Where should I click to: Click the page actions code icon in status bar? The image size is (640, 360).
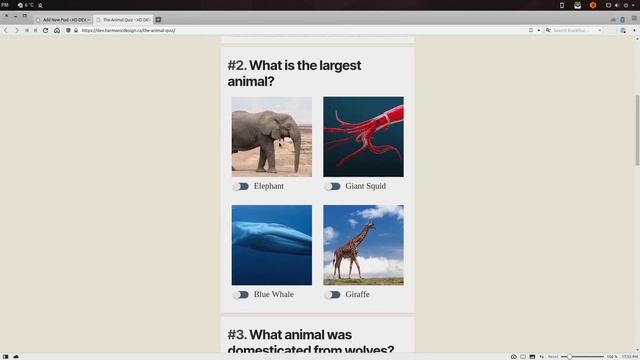(542, 357)
